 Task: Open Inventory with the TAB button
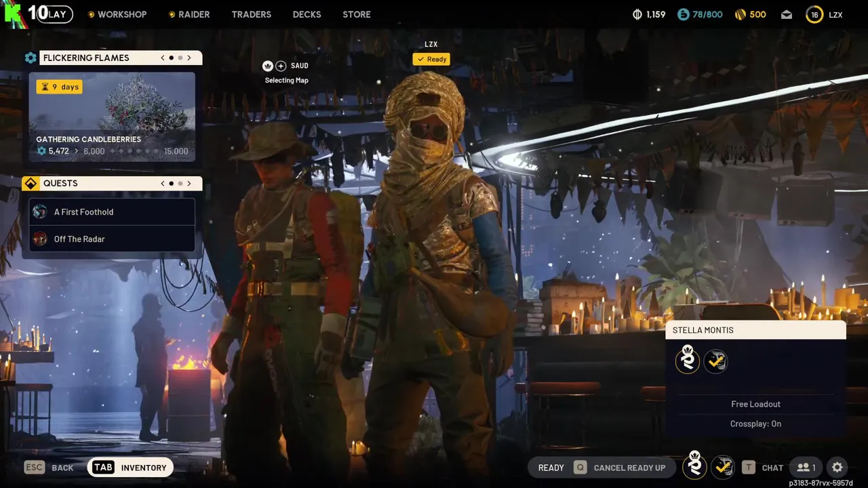130,468
